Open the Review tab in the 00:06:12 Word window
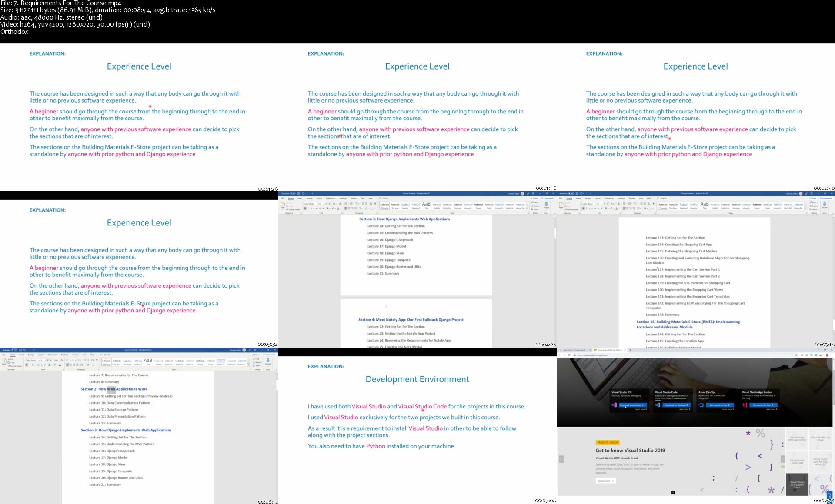 tap(75, 355)
